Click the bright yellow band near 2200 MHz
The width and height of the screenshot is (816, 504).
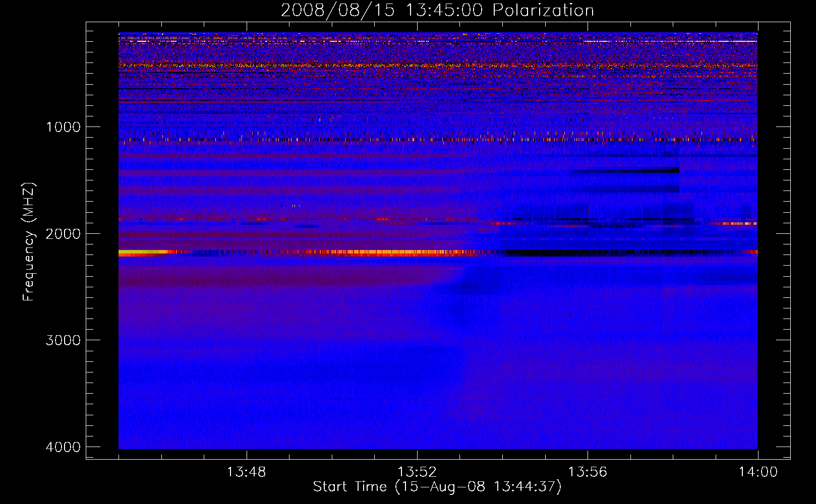(143, 253)
